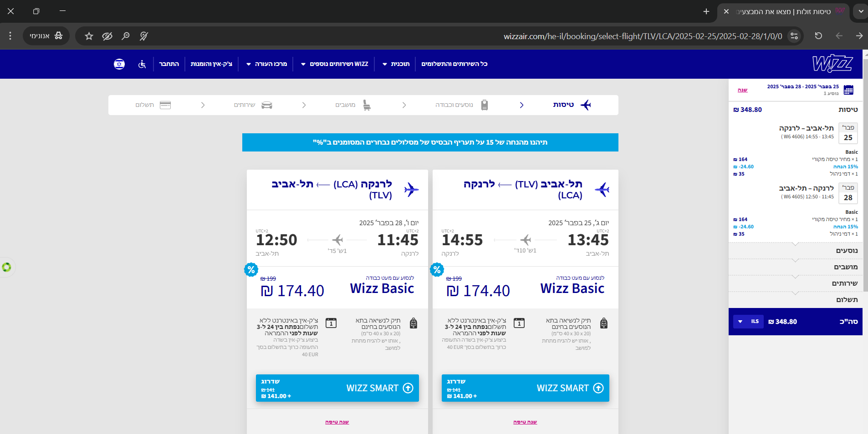Expand the נוסעים section in the sidebar

tap(796, 251)
